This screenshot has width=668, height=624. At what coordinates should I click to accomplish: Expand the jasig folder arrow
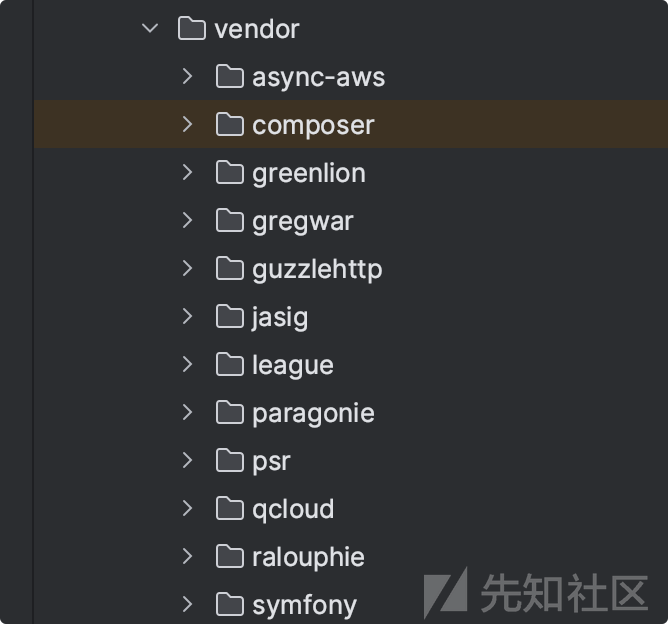187,317
